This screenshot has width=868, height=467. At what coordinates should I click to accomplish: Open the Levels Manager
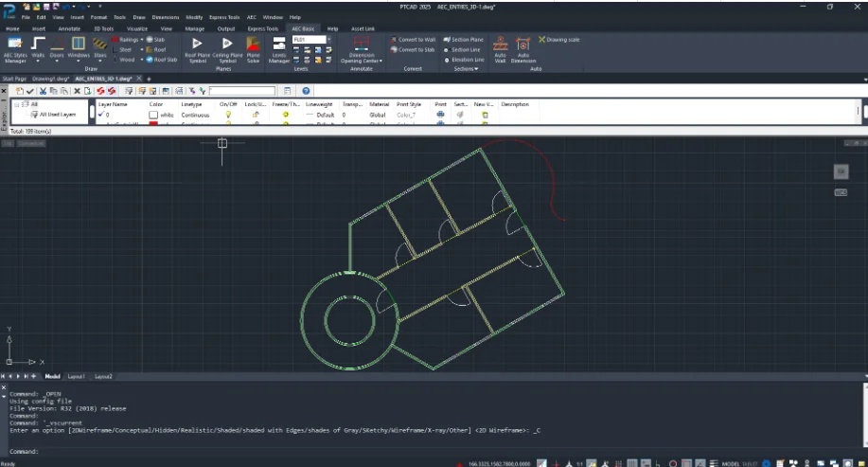click(x=279, y=50)
